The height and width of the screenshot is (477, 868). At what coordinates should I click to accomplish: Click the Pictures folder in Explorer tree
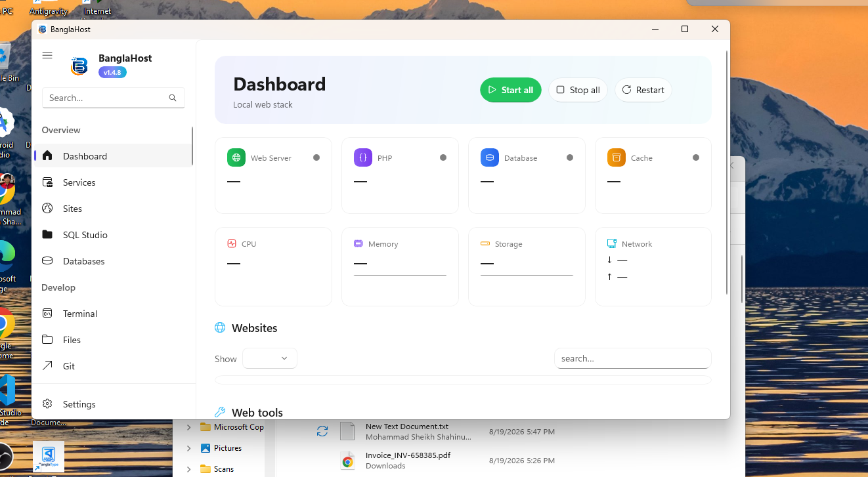pos(228,448)
